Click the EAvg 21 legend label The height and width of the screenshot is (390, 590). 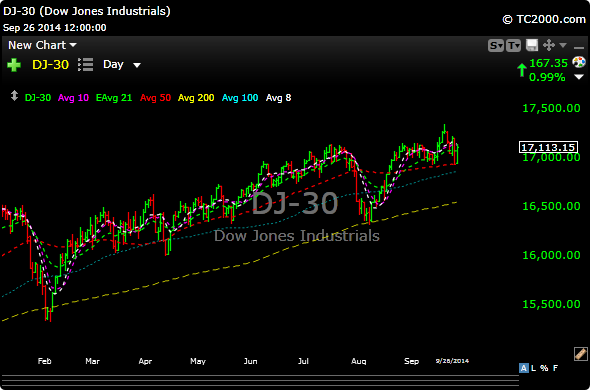pos(114,98)
